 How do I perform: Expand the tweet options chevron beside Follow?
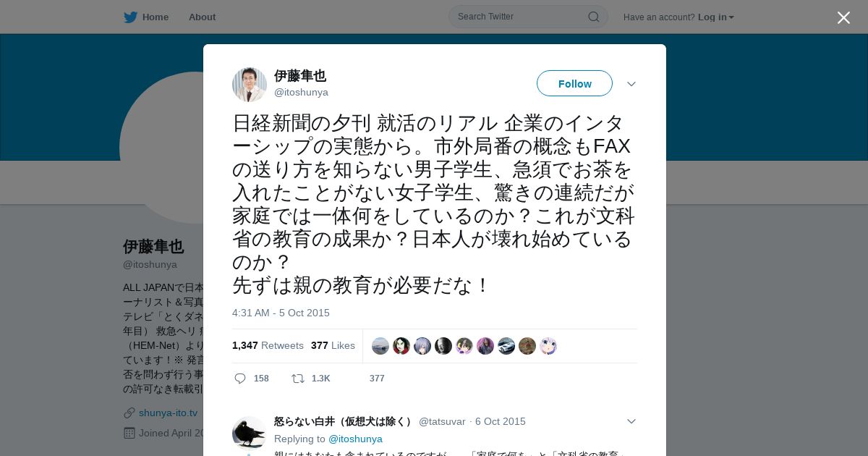point(631,84)
